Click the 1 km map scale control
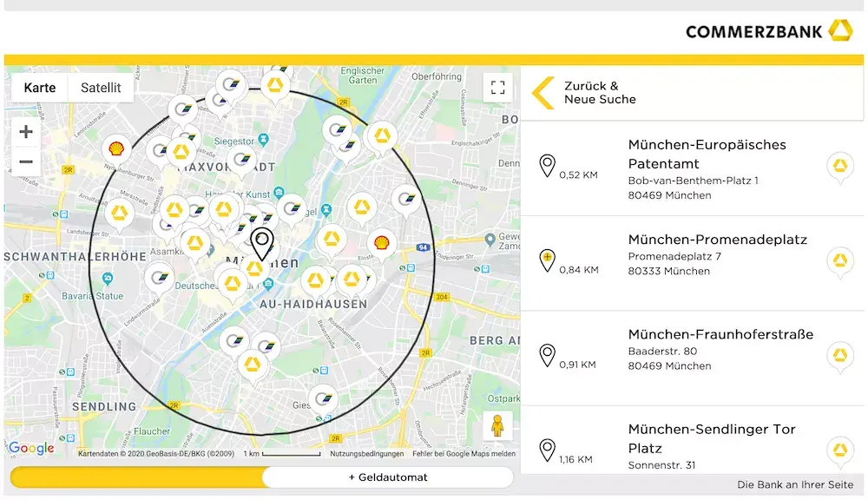Screen dimensions: 868x500 (x=282, y=453)
